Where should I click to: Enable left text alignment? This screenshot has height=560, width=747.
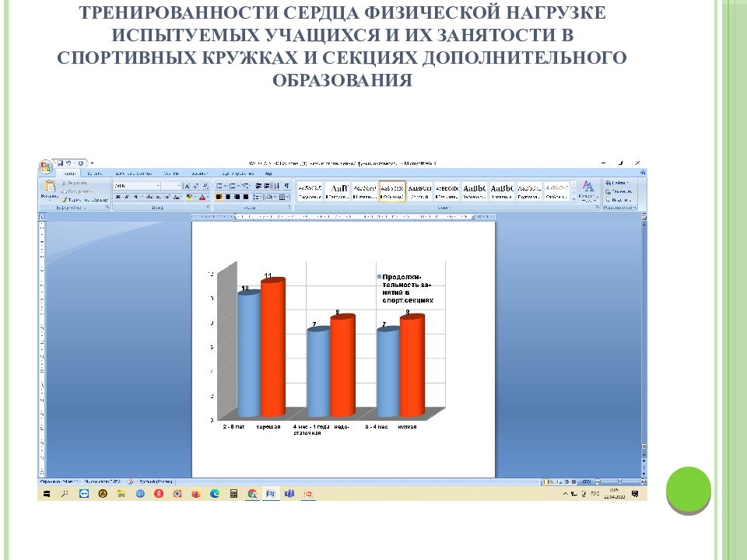pos(219,197)
